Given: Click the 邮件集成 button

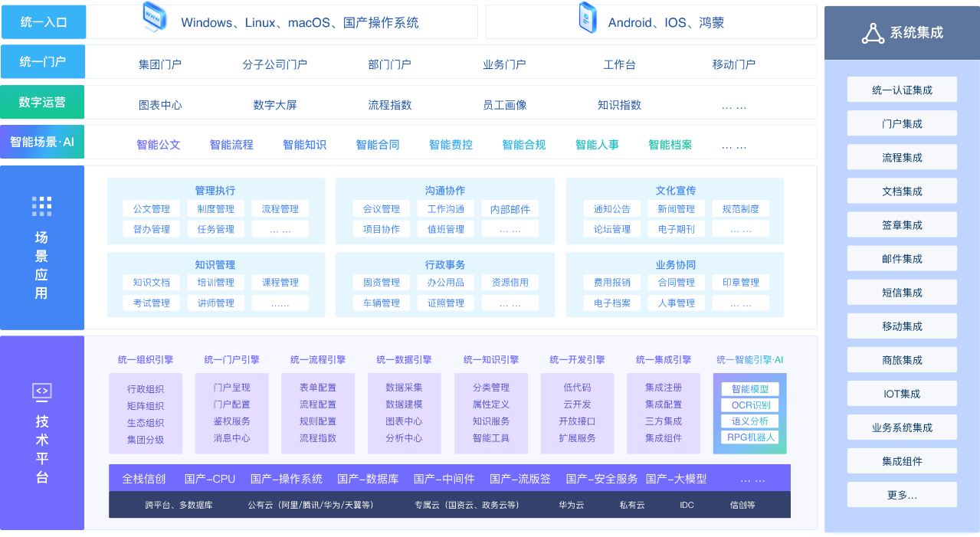Looking at the screenshot, I should click(x=902, y=258).
